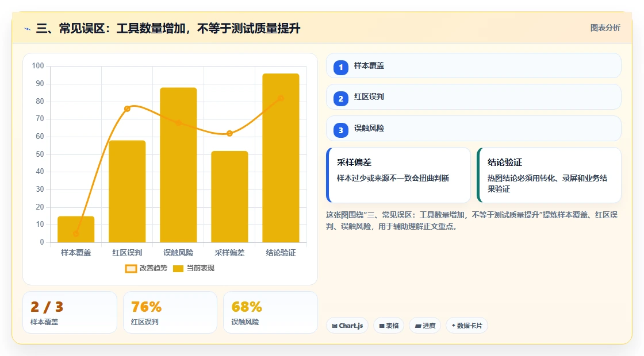Click the text 热图结论必须用转化、录屏和业务结果验证
Image resolution: width=644 pixels, height=356 pixels.
[547, 183]
